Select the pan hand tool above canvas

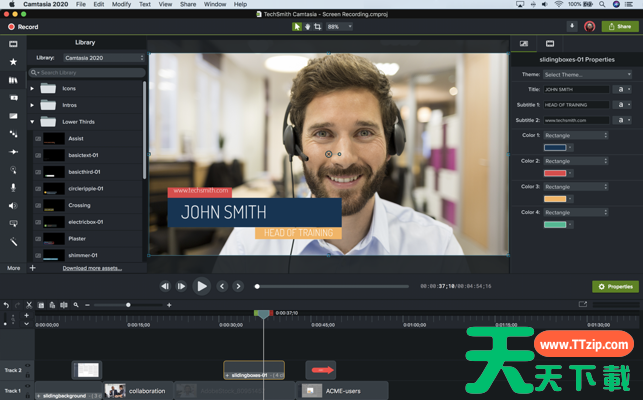point(307,27)
